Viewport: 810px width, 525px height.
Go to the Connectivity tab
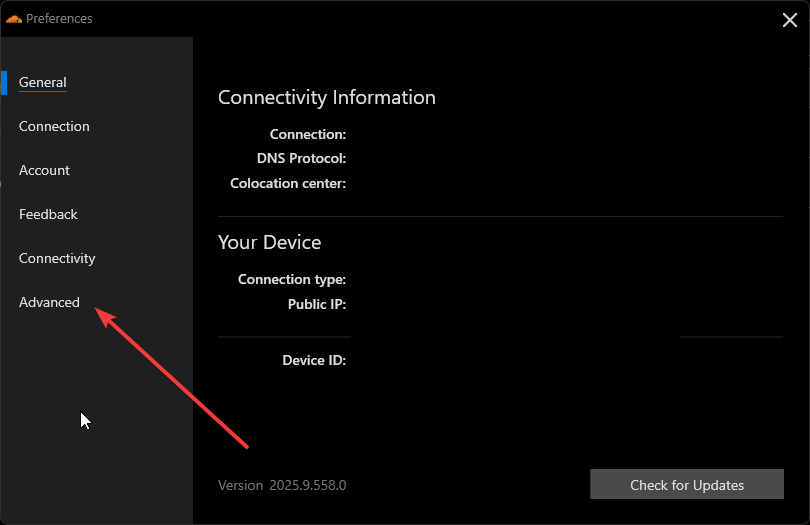57,258
